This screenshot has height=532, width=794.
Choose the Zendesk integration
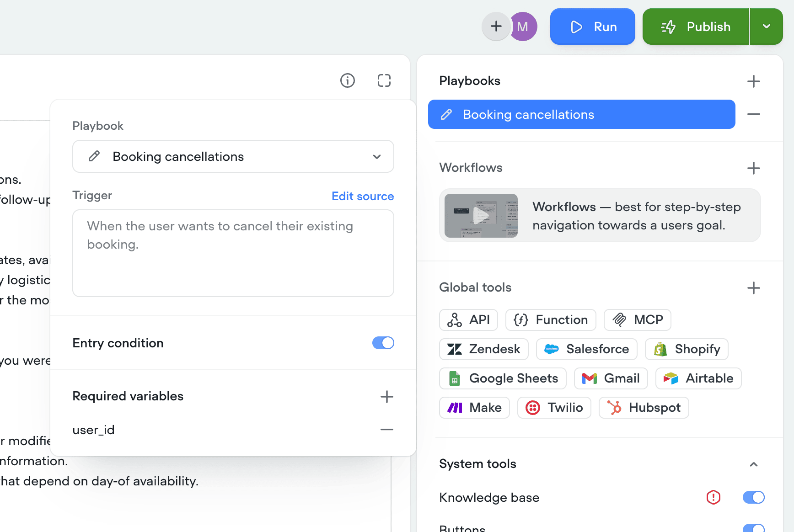(484, 349)
